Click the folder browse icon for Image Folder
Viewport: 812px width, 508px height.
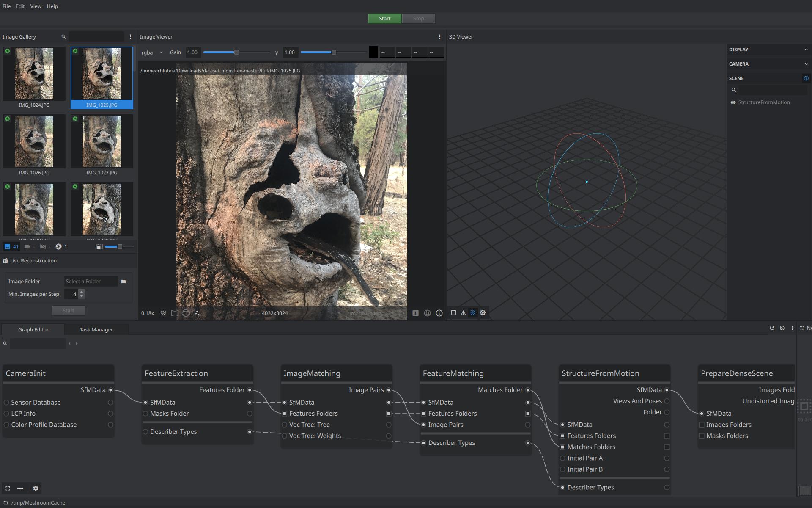[x=123, y=282]
